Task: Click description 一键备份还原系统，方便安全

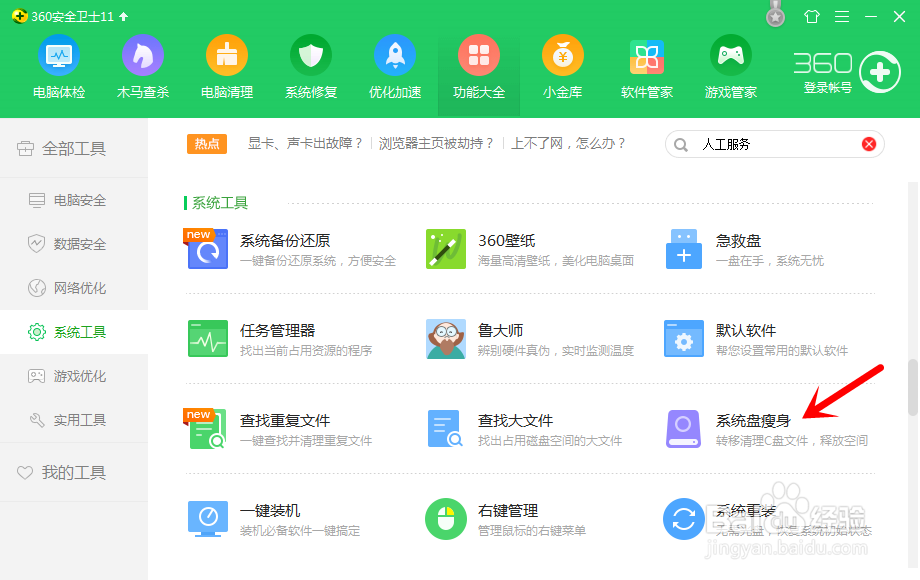Action: tap(318, 261)
